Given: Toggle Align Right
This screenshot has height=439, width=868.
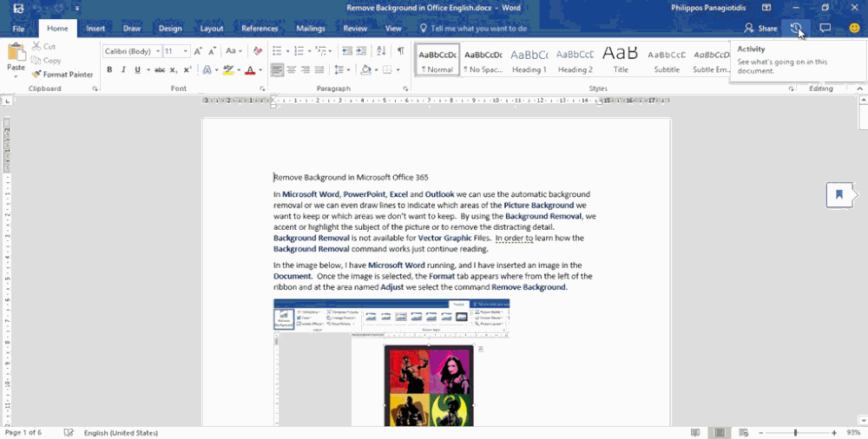Looking at the screenshot, I should tap(305, 69).
